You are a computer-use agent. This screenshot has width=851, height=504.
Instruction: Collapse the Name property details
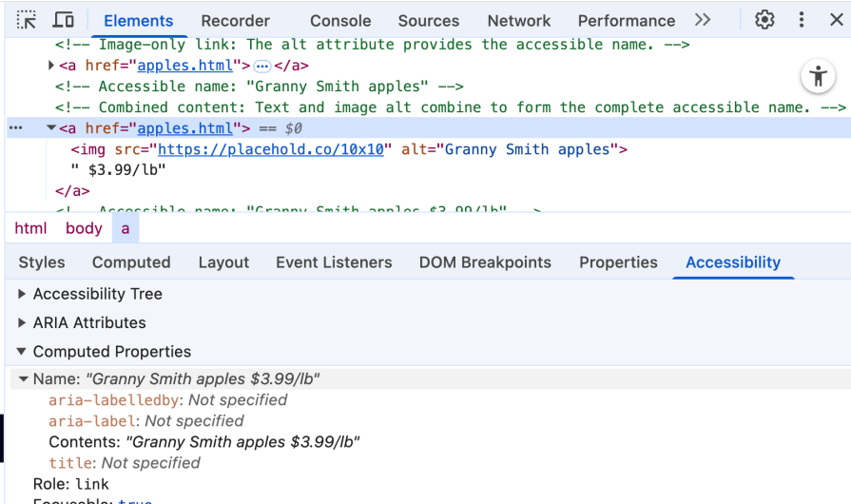point(24,378)
